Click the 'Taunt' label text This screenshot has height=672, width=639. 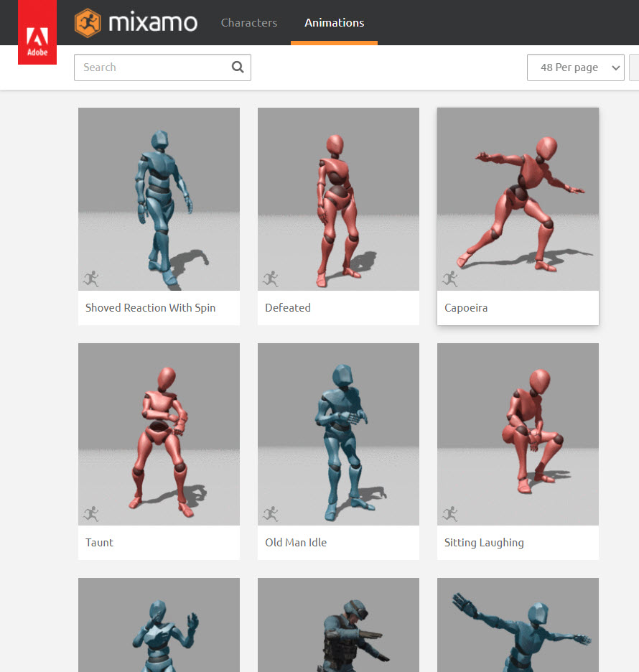tap(99, 543)
